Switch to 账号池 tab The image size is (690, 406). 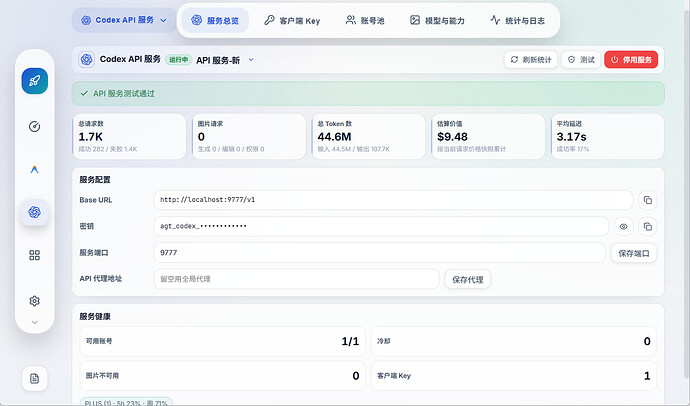(x=365, y=20)
